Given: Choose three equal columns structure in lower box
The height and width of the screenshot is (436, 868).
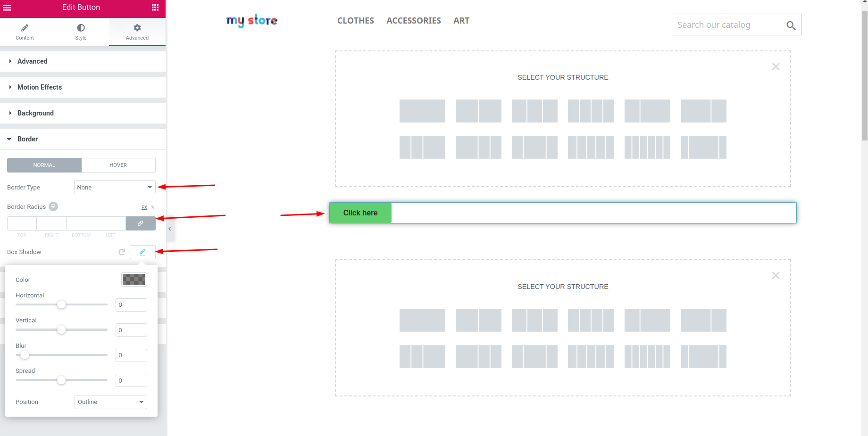Looking at the screenshot, I should 534,320.
